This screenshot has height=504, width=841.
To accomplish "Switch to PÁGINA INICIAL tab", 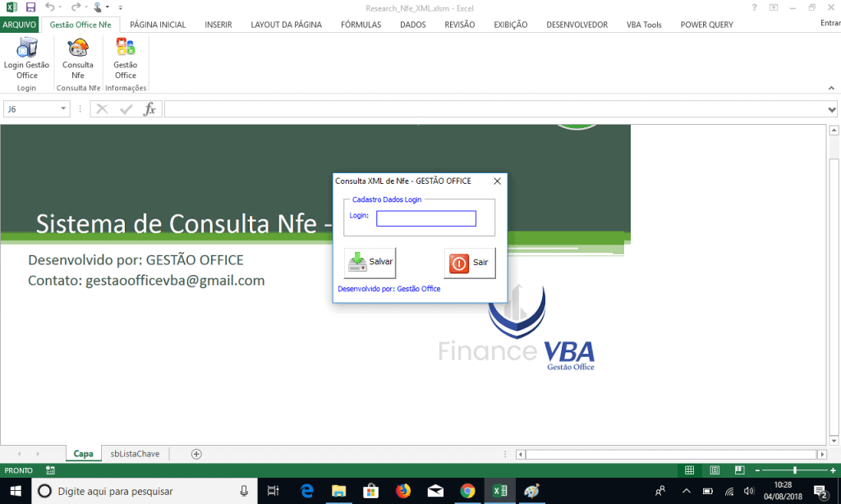I will point(158,25).
